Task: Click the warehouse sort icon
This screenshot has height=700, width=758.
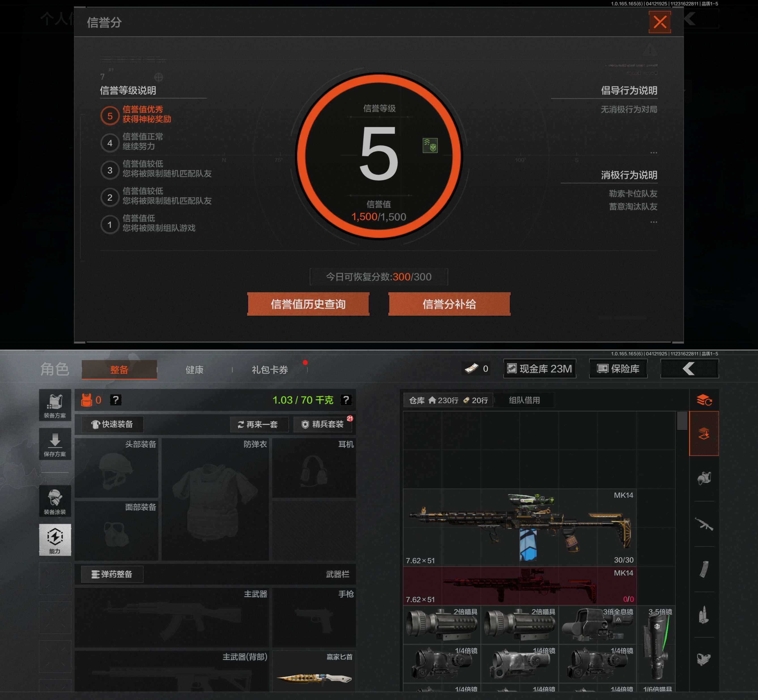Action: point(704,400)
